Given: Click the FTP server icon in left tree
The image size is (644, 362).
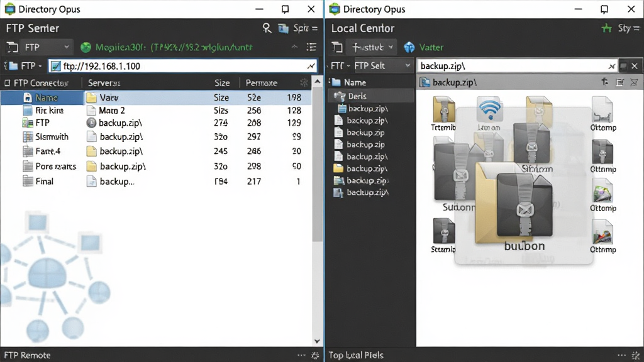Looking at the screenshot, I should tap(28, 123).
